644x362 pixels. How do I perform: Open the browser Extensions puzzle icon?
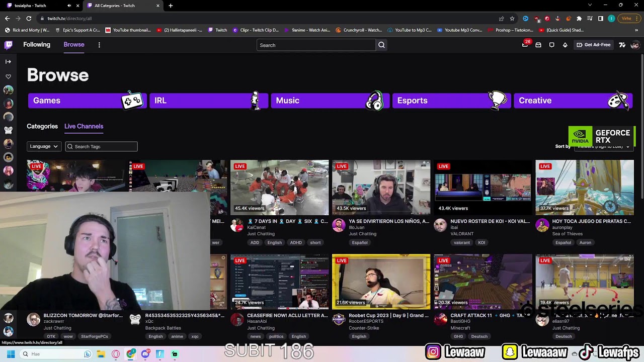click(x=579, y=19)
